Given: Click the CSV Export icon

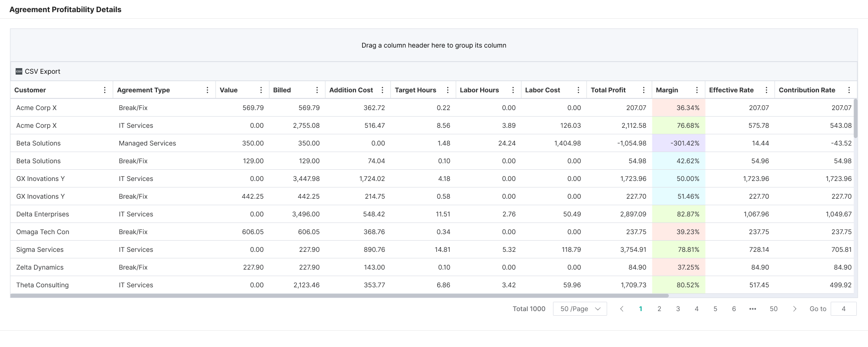Looking at the screenshot, I should pyautogui.click(x=19, y=71).
